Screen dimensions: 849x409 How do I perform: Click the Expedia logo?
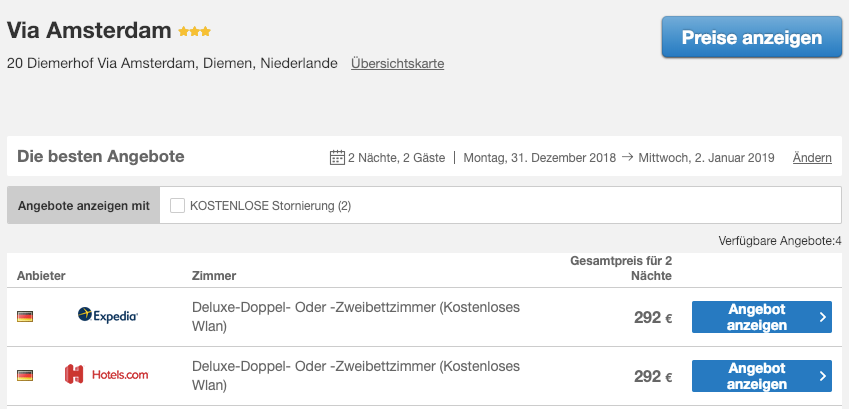(x=108, y=315)
